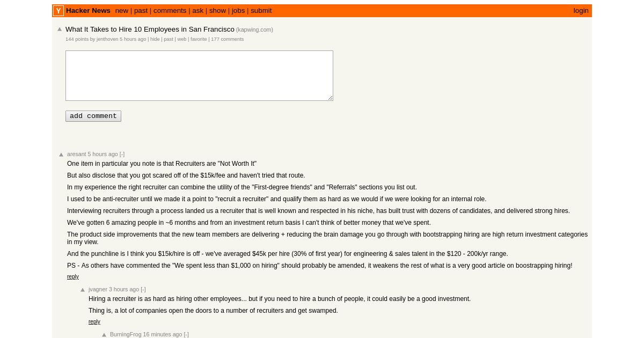Hide this story via hide link
Screen dimensions: 644x338
pyautogui.click(x=155, y=39)
